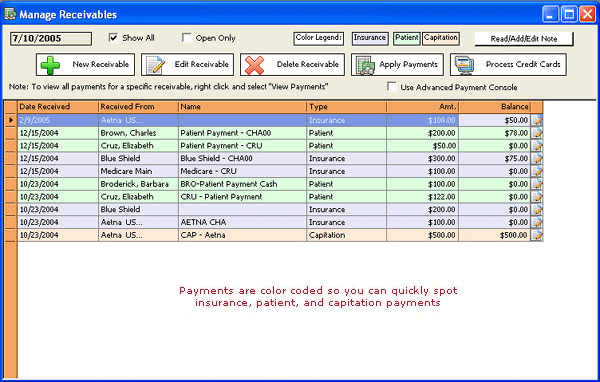Click the green plus New Receivable icon

pyautogui.click(x=50, y=65)
